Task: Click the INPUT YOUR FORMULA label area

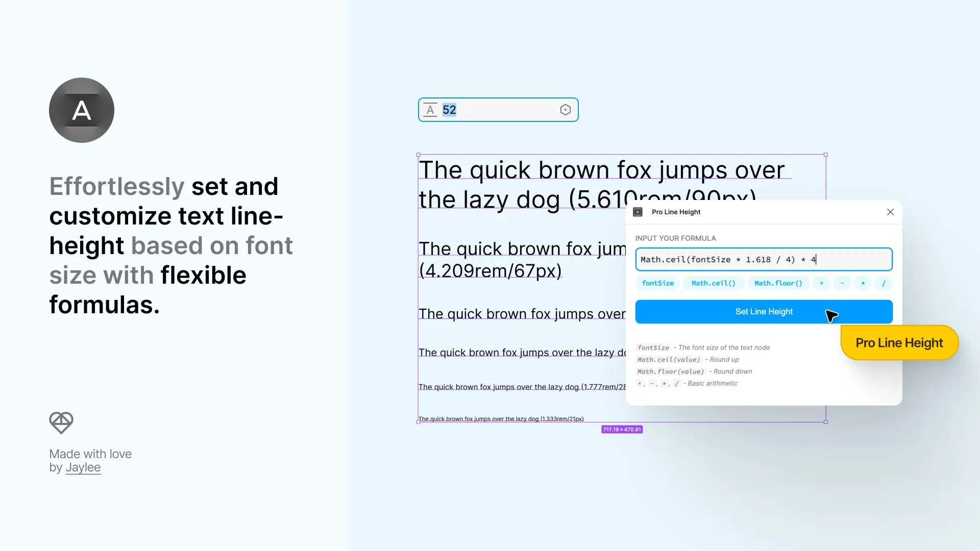Action: tap(675, 237)
